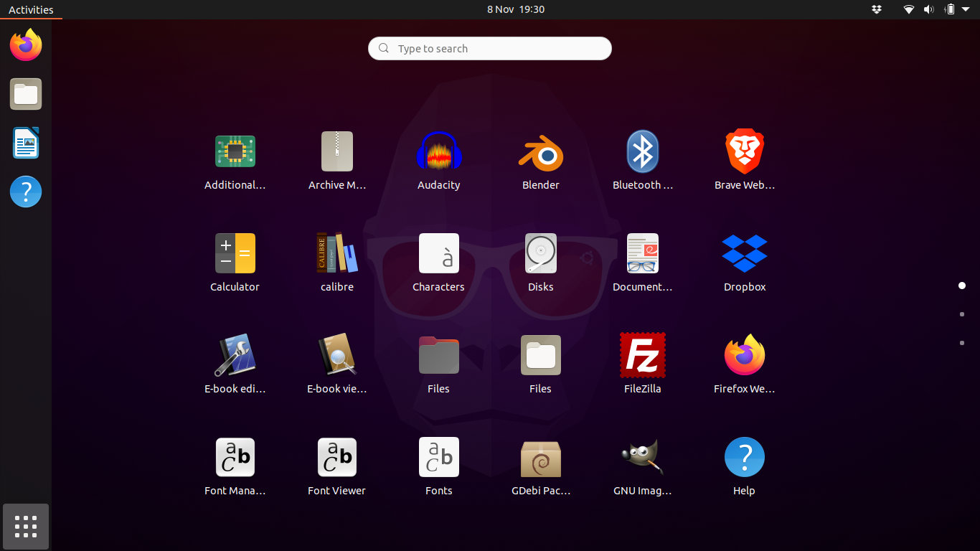Launch FileZilla
980x551 pixels.
pos(643,364)
